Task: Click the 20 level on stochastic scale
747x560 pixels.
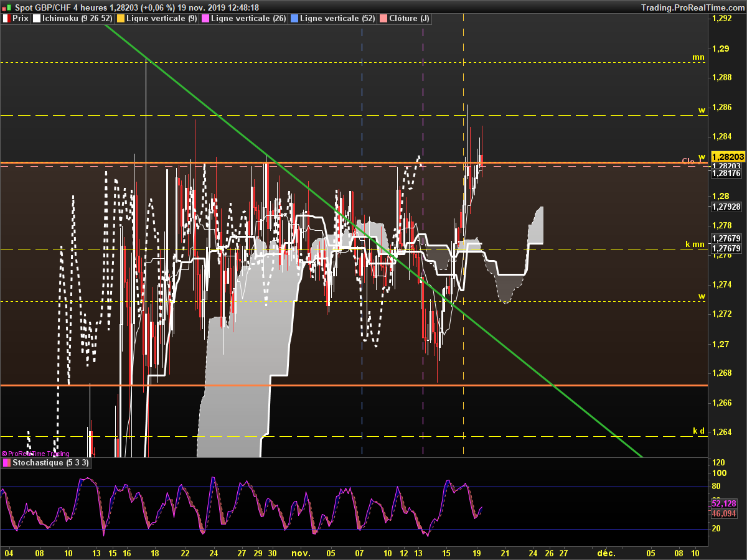Action: click(x=716, y=528)
